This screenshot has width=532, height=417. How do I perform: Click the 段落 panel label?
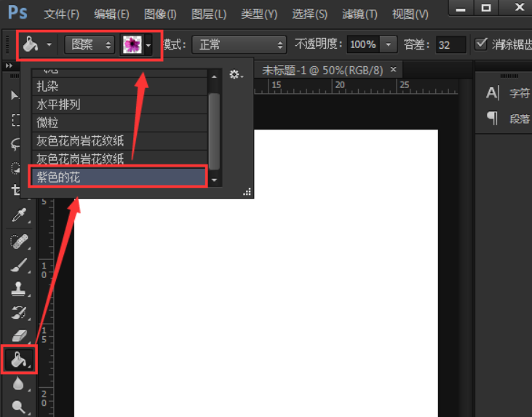519,119
